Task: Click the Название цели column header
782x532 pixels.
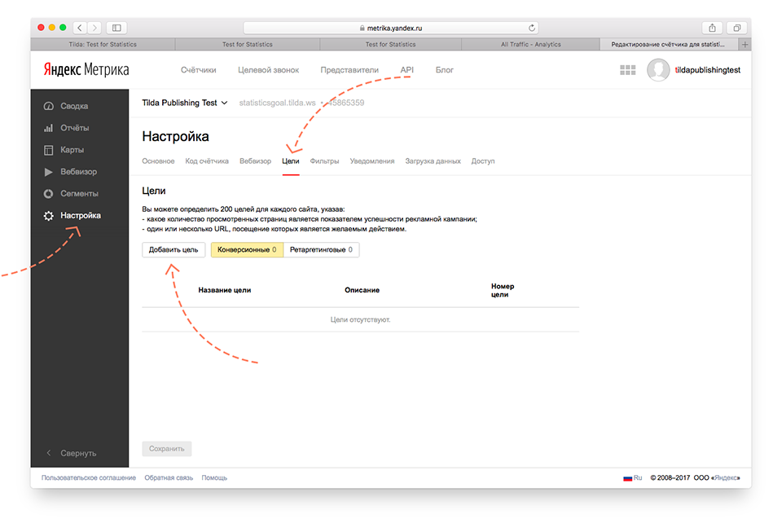Action: 225,290
